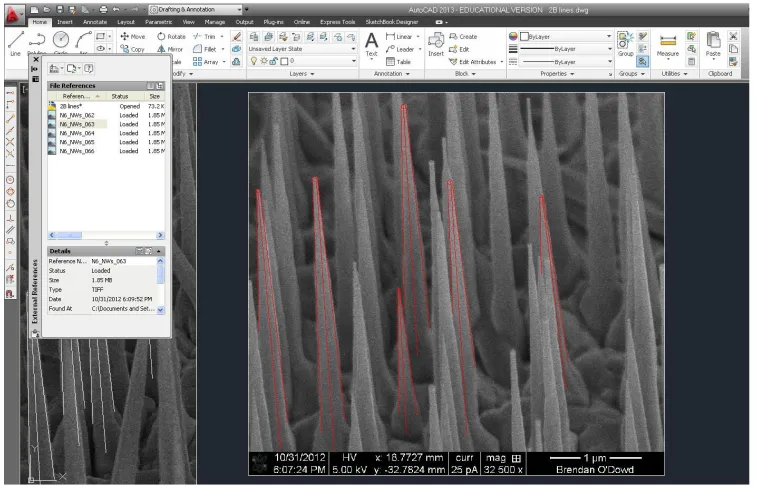Toggle the layer lock padlock icon

tap(274, 61)
